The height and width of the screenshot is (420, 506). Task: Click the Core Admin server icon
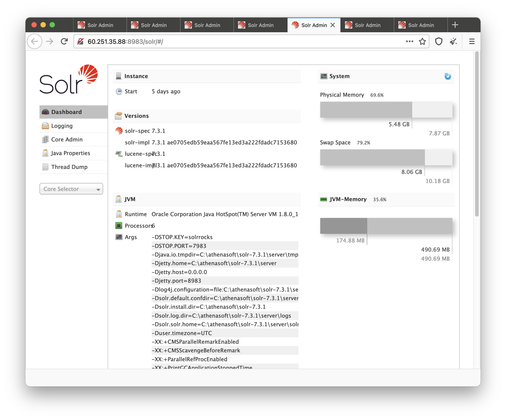[45, 139]
